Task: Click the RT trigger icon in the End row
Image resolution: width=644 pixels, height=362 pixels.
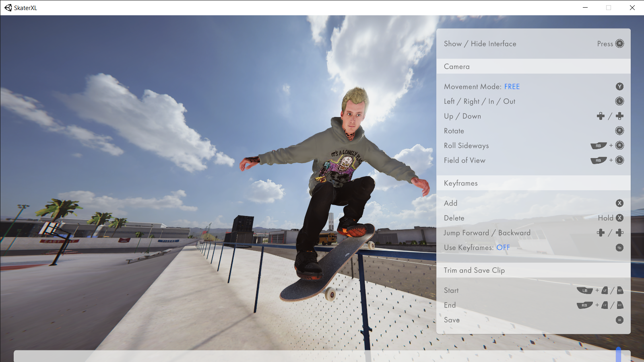Action: click(x=620, y=305)
